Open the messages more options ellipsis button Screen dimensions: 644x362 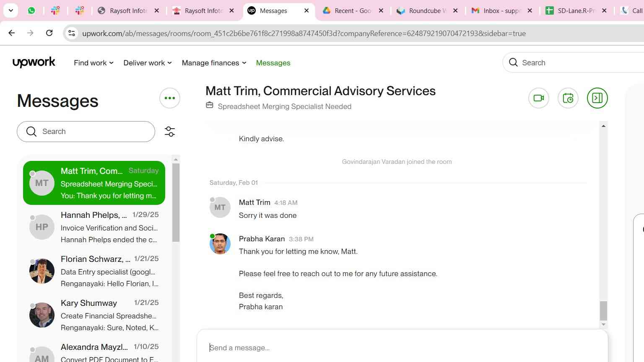170,98
